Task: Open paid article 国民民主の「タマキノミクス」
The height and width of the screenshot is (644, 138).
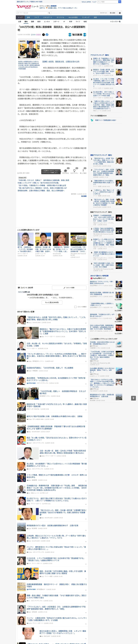Action: point(102,282)
